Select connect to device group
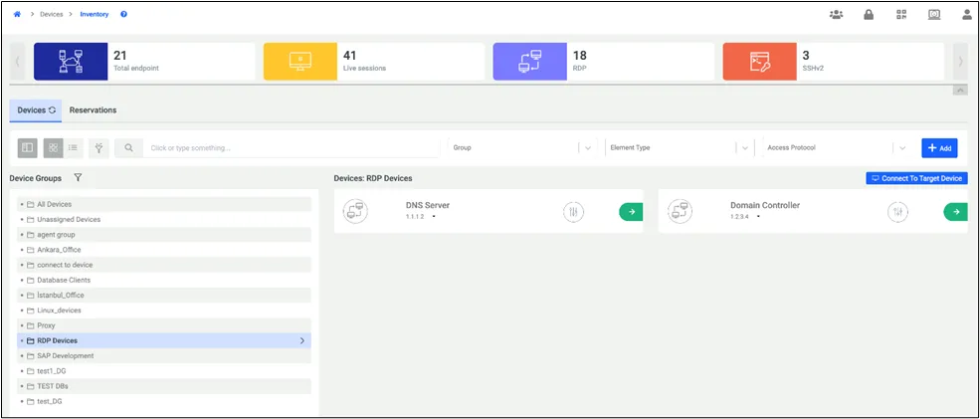Viewport: 980px width, 419px height. pyautogui.click(x=164, y=265)
